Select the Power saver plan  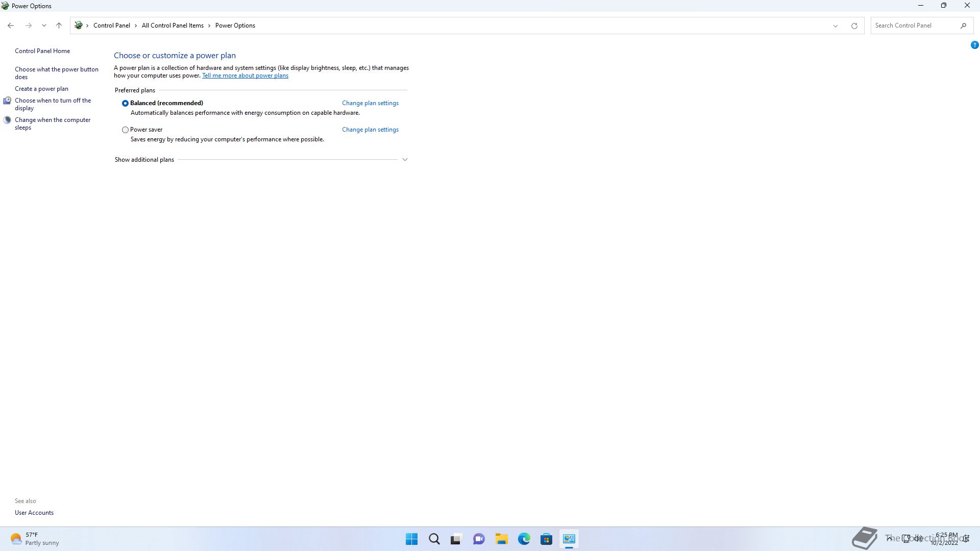coord(125,130)
